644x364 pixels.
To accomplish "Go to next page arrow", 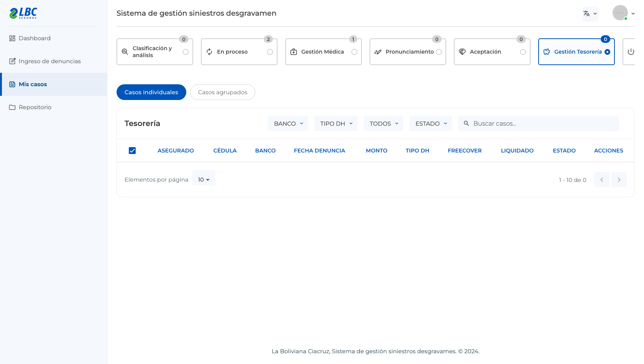I will (x=619, y=180).
